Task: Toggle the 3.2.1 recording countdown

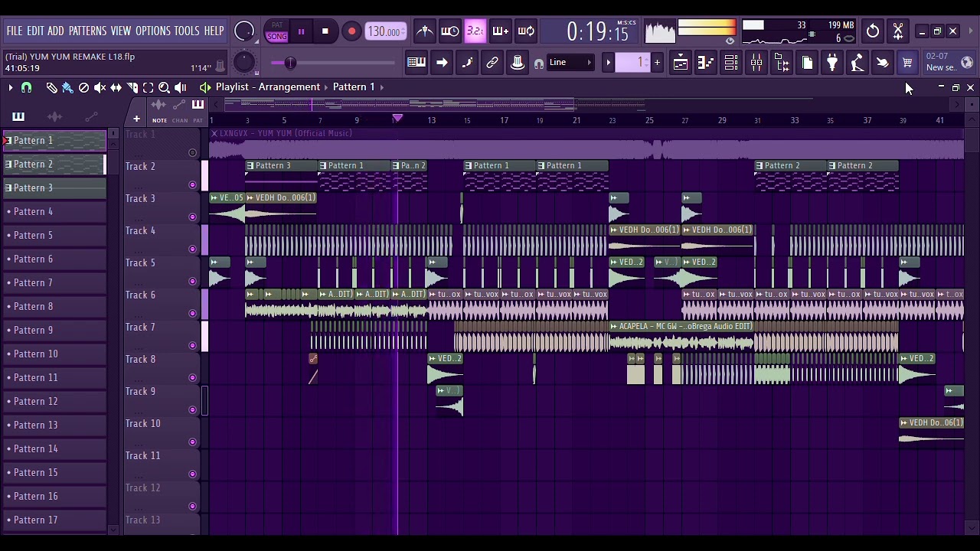Action: (x=475, y=31)
